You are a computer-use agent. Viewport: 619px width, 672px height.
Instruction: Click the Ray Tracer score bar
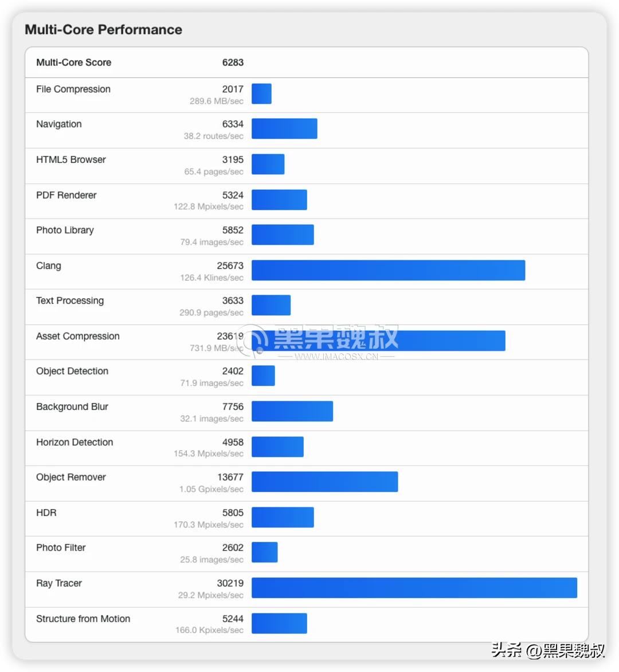click(414, 588)
